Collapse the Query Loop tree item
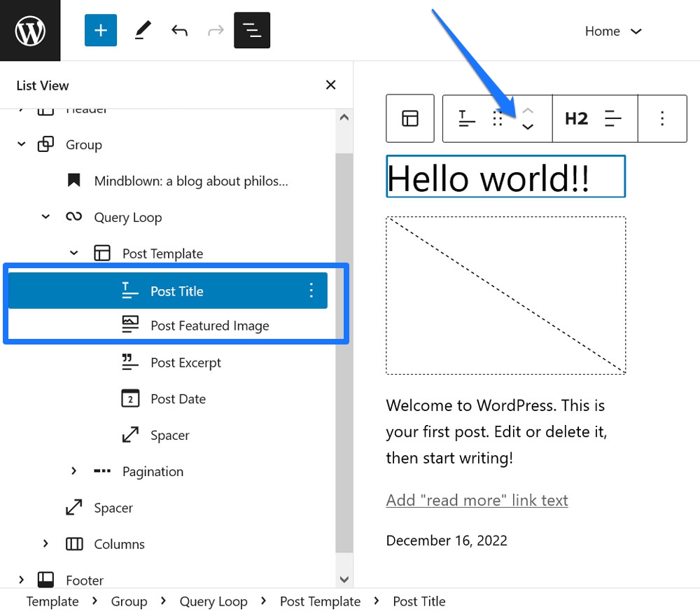The height and width of the screenshot is (612, 700). pyautogui.click(x=46, y=217)
